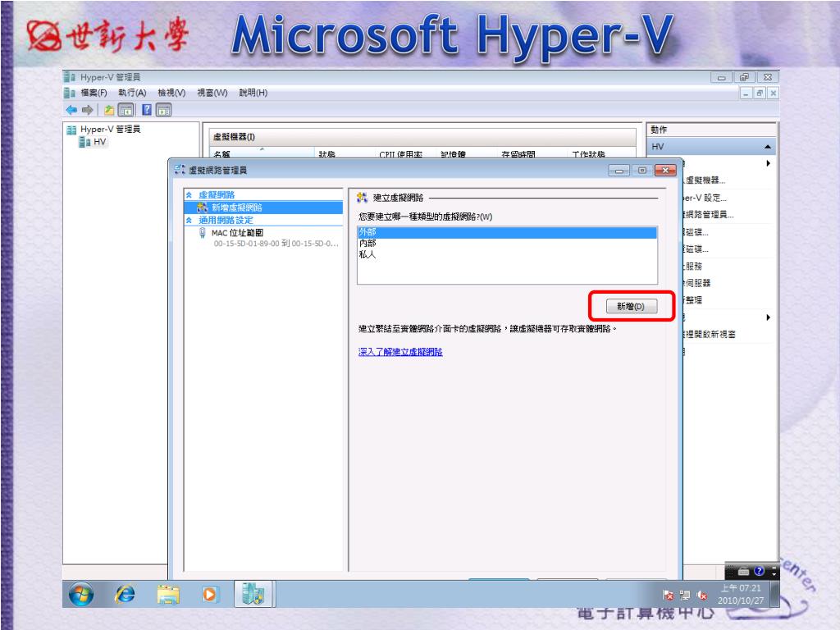The height and width of the screenshot is (630, 840).
Task: Choose 私人 virtual network type
Action: [507, 254]
